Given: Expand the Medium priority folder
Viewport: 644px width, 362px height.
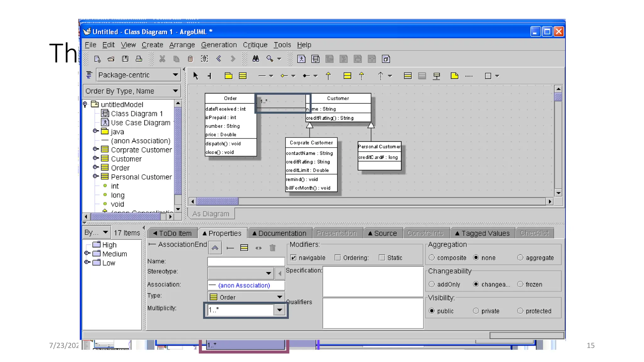Looking at the screenshot, I should [87, 253].
